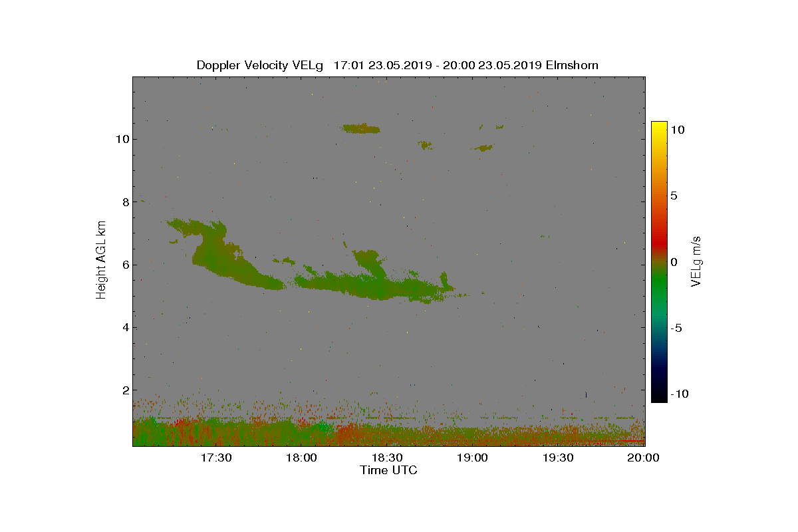This screenshot has width=798, height=532.
Task: Click the small cloud echo above 10 km
Action: (x=360, y=128)
